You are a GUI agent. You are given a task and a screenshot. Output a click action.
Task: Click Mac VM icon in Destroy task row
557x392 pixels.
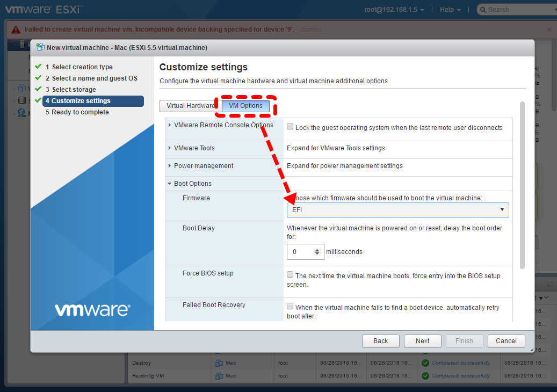coord(219,363)
